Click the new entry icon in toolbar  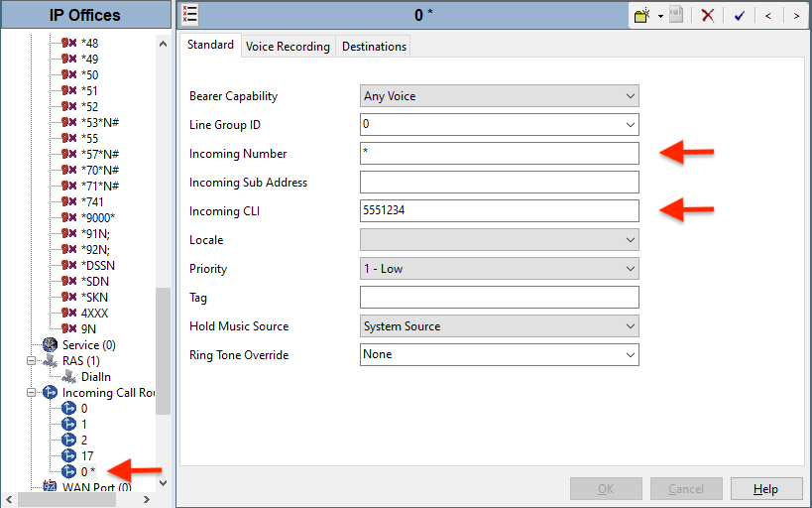(x=642, y=16)
